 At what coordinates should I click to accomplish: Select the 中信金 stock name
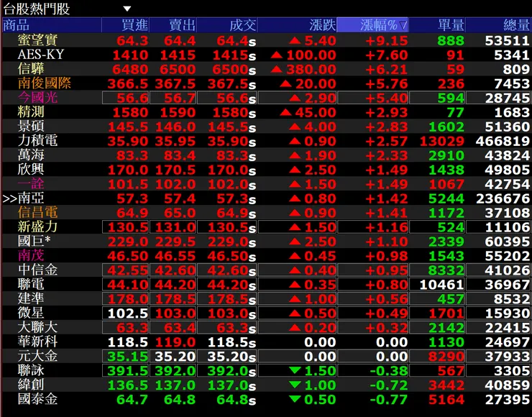[37, 270]
